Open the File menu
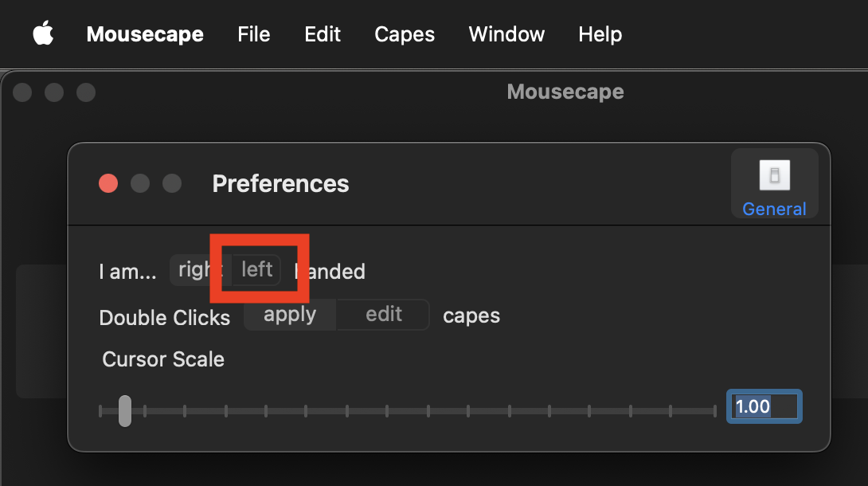 254,34
